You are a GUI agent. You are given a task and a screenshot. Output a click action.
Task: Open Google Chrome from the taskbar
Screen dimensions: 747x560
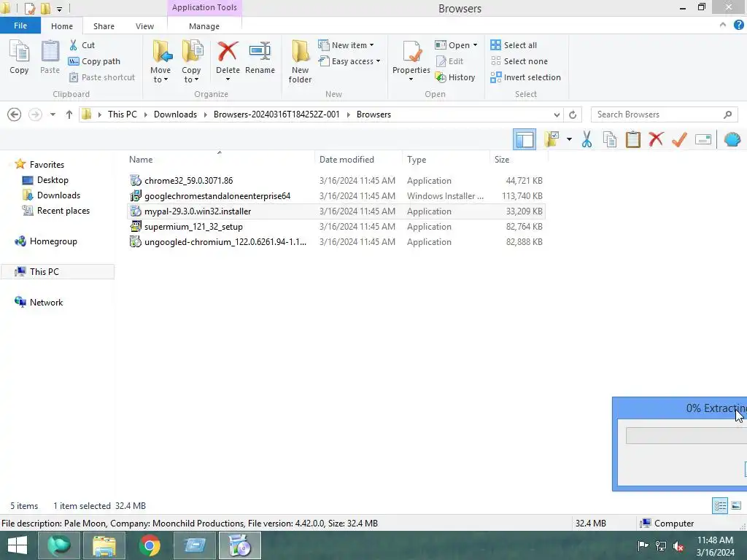pos(150,545)
